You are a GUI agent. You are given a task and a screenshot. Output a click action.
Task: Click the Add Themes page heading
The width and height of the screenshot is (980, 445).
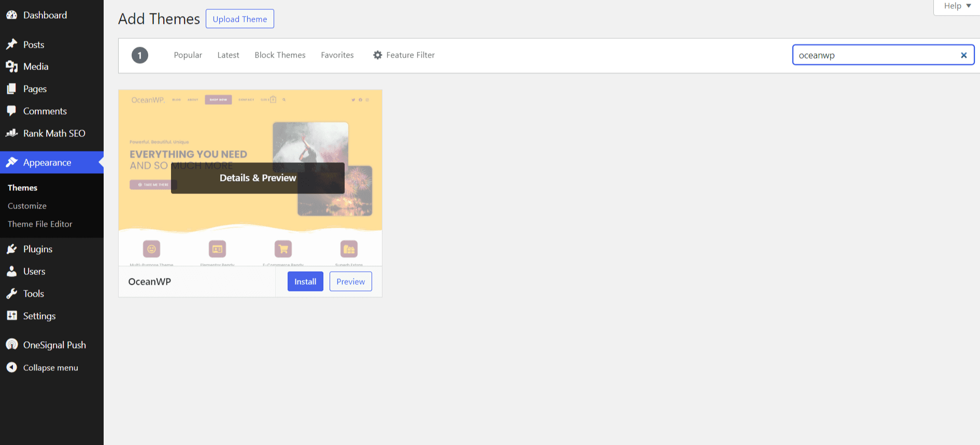coord(159,19)
